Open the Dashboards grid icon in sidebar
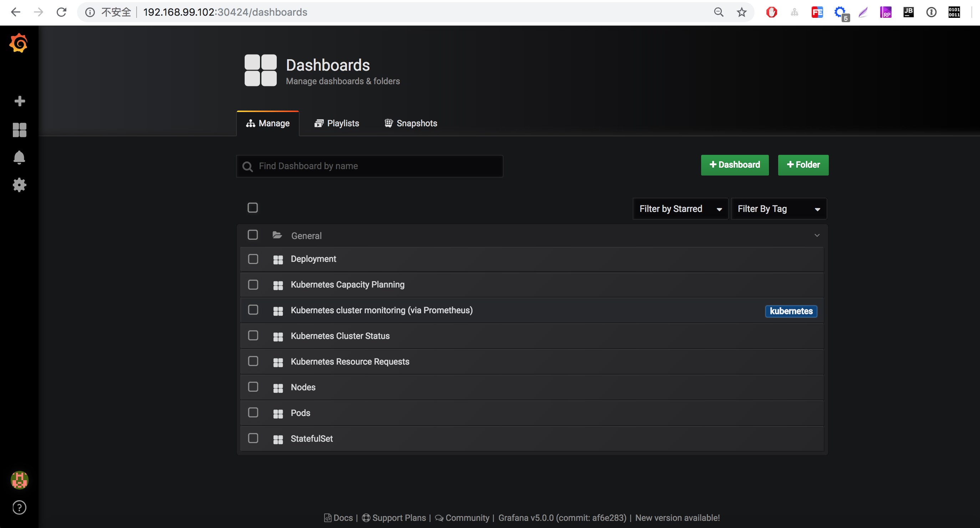The height and width of the screenshot is (528, 980). 19,130
